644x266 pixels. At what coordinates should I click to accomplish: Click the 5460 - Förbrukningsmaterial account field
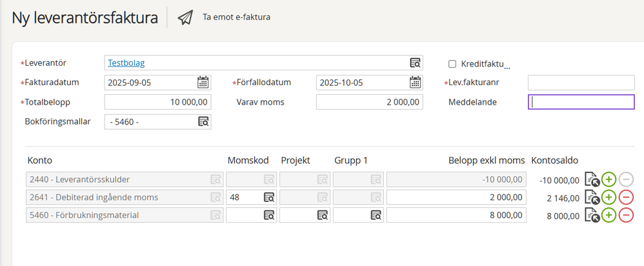(125, 215)
